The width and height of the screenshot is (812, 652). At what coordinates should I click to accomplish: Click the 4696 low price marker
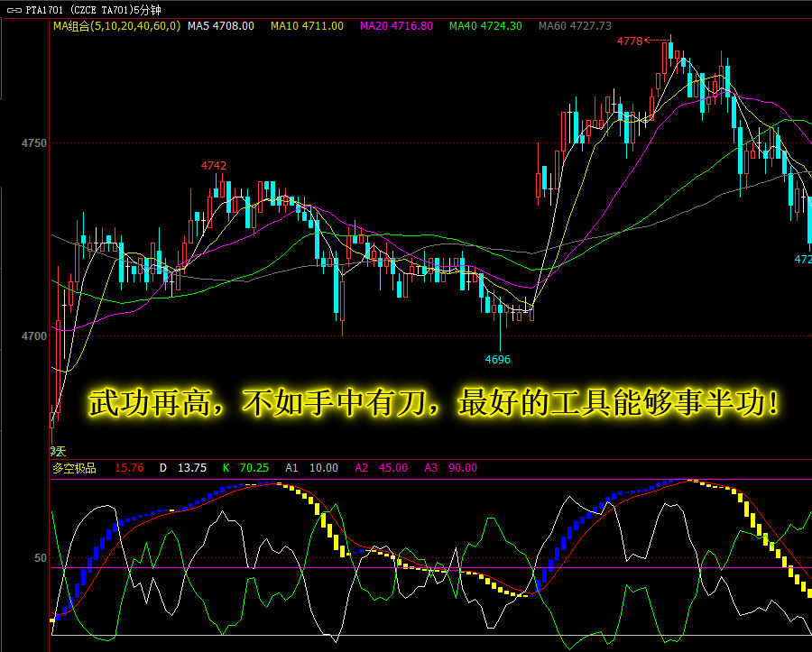(498, 359)
